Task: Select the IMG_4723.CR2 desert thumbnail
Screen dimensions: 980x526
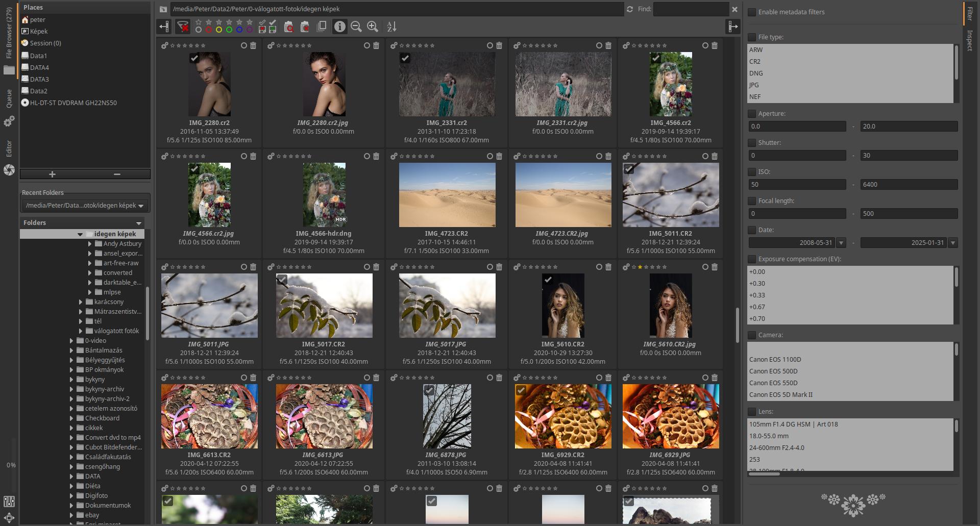Action: pyautogui.click(x=447, y=195)
